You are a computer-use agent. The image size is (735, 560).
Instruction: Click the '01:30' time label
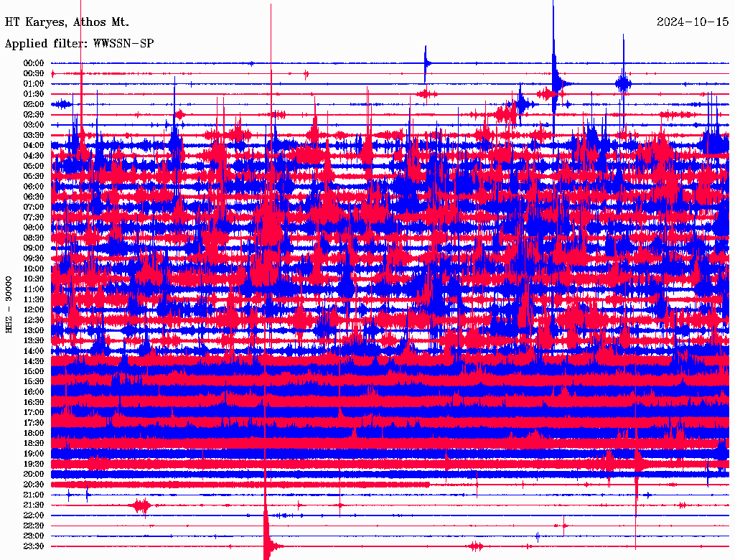point(34,94)
